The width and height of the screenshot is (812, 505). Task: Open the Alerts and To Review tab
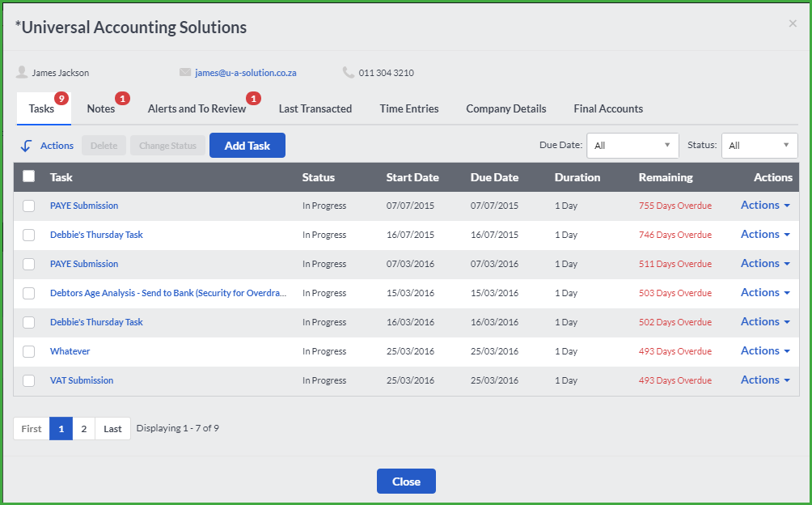(197, 108)
